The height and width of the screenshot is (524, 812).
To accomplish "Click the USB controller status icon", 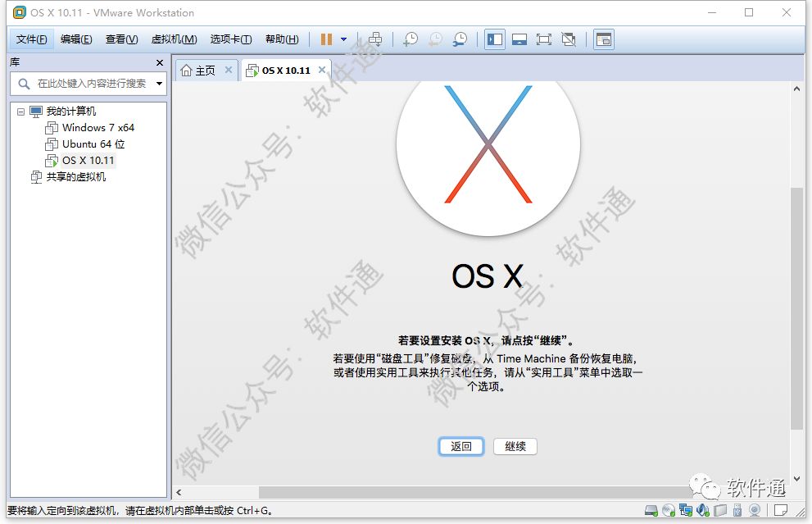I will [737, 511].
